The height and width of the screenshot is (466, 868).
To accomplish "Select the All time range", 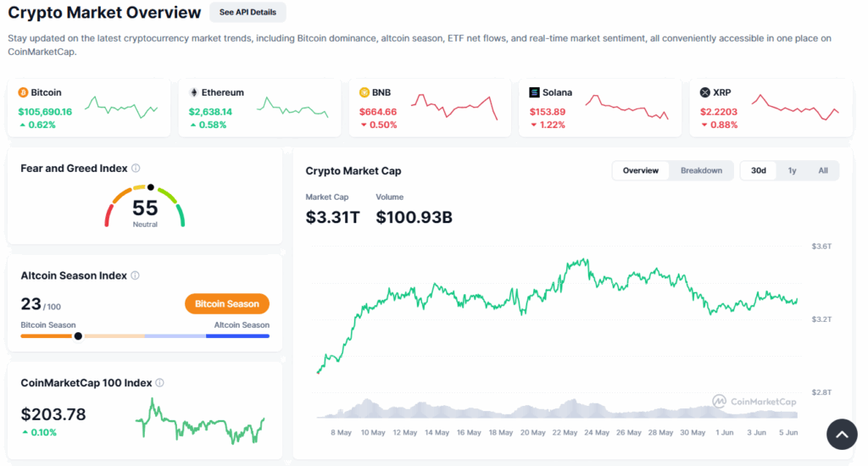I will point(823,170).
